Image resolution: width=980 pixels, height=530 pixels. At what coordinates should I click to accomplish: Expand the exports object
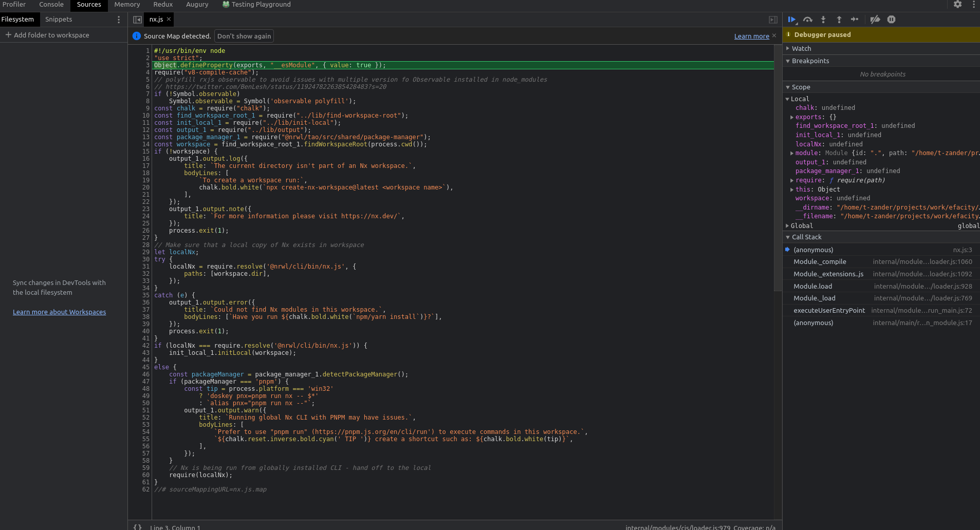(x=792, y=117)
